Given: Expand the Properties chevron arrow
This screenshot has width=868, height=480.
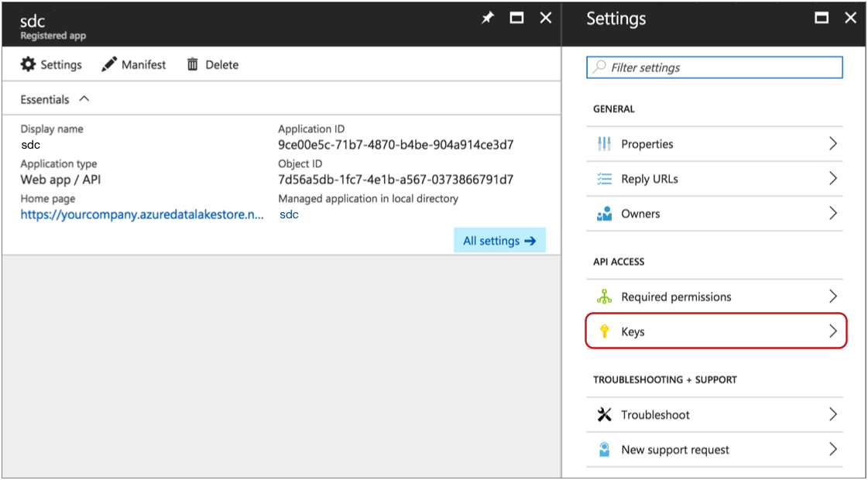Looking at the screenshot, I should [x=833, y=144].
